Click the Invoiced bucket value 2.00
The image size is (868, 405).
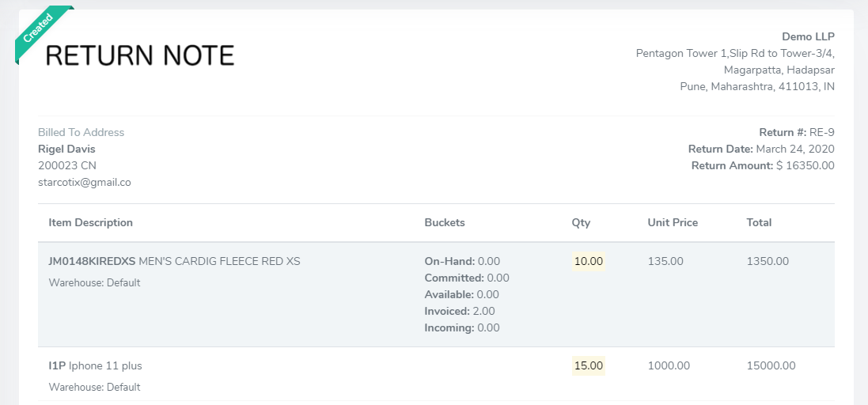[483, 311]
